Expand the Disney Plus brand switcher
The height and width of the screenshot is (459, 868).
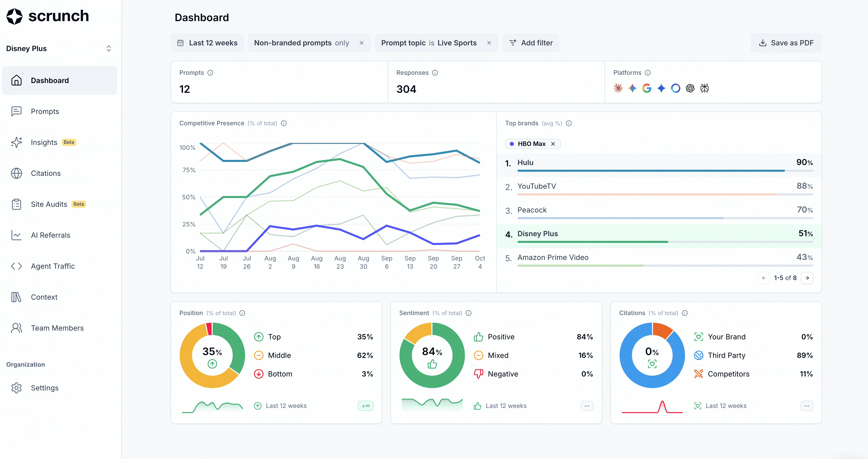pos(109,48)
